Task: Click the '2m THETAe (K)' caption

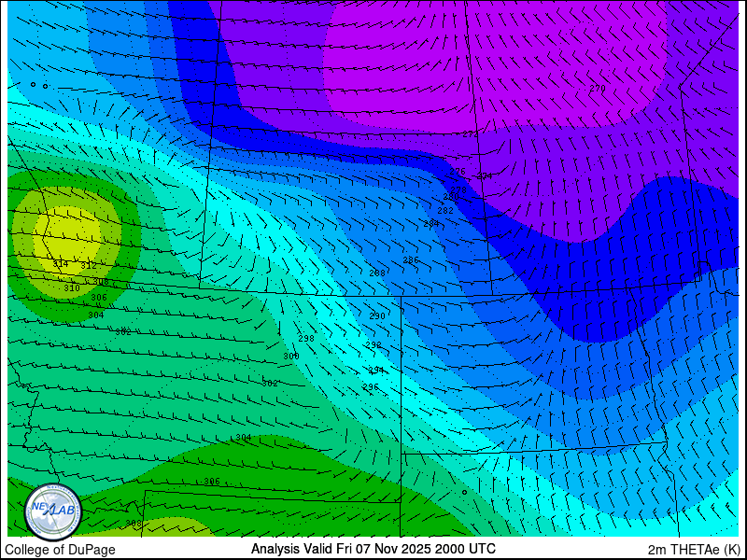Action: point(694,549)
